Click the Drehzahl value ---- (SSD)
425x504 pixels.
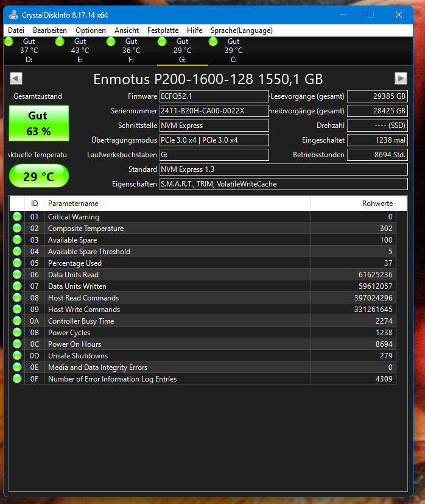click(x=378, y=126)
